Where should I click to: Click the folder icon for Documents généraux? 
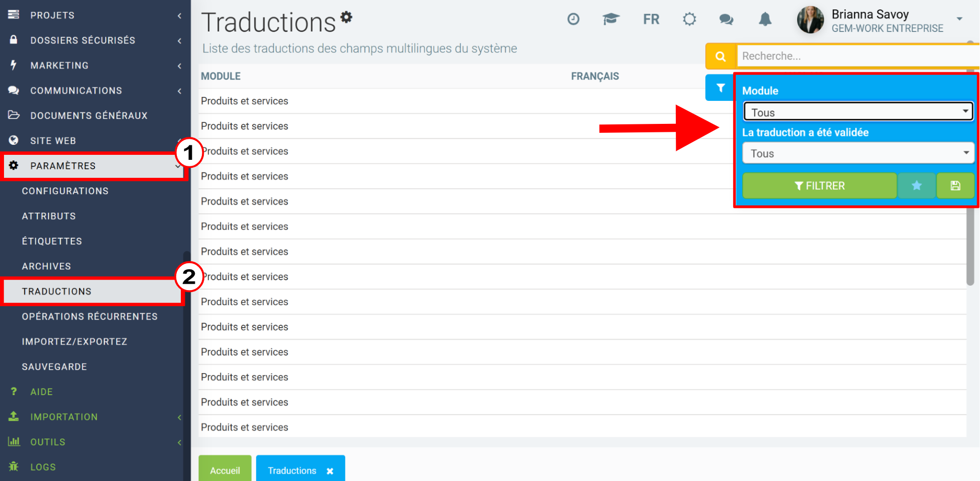pyautogui.click(x=13, y=115)
